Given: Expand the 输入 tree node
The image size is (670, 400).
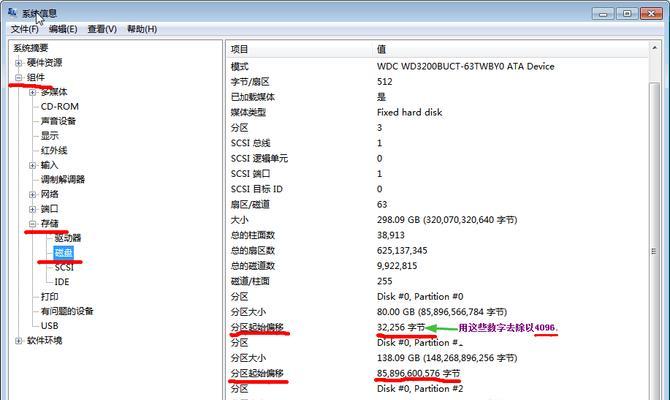Looking at the screenshot, I should 32,165.
